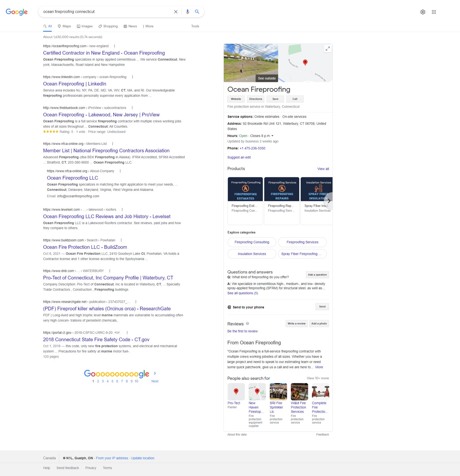Image resolution: width=460 pixels, height=476 pixels.
Task: Open Fireproofing Estimates product card
Action: point(245,201)
